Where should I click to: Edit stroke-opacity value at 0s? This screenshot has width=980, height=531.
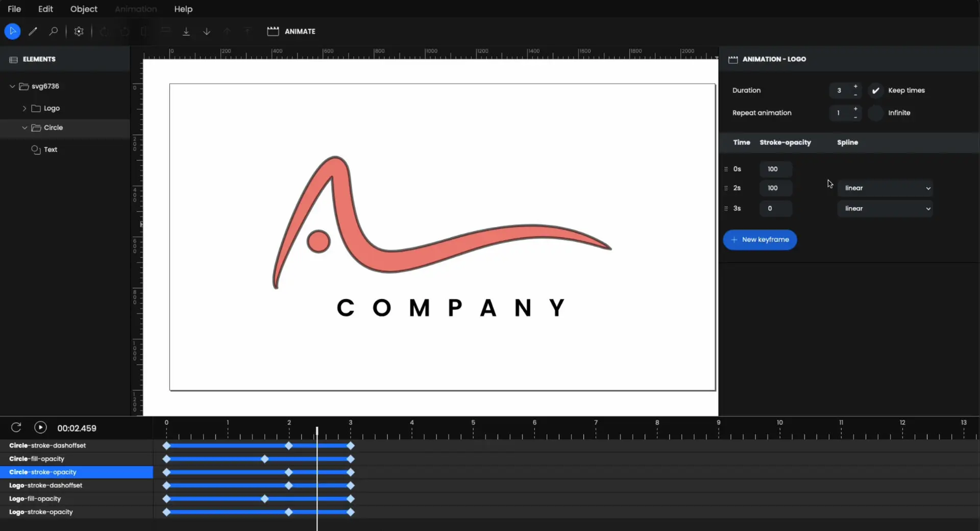(x=775, y=169)
